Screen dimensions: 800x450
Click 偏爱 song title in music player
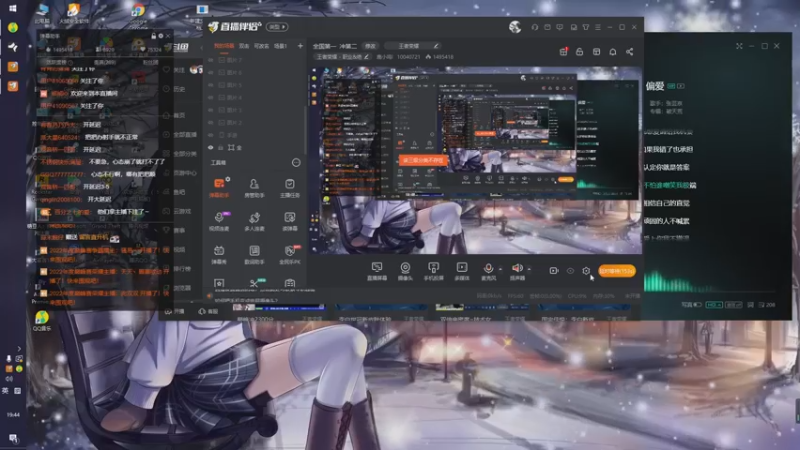click(x=655, y=86)
